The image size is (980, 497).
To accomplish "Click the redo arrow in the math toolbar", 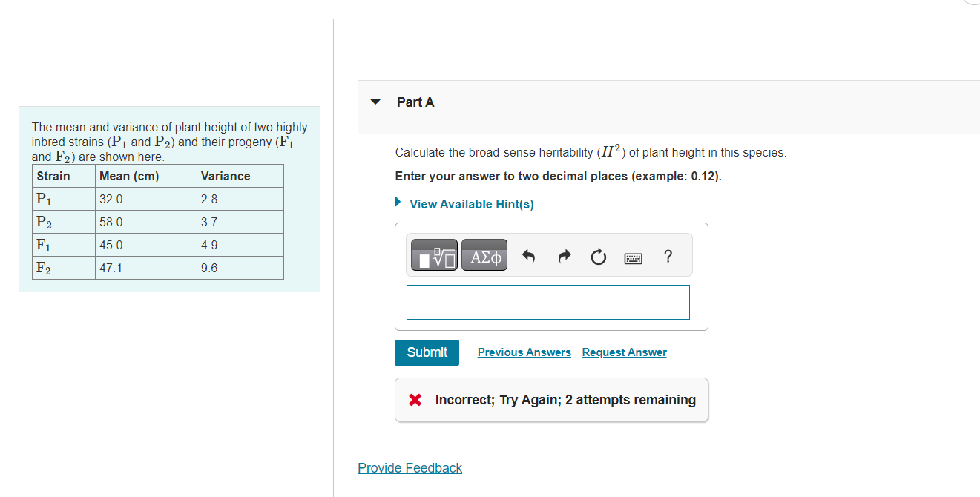I will [x=564, y=255].
